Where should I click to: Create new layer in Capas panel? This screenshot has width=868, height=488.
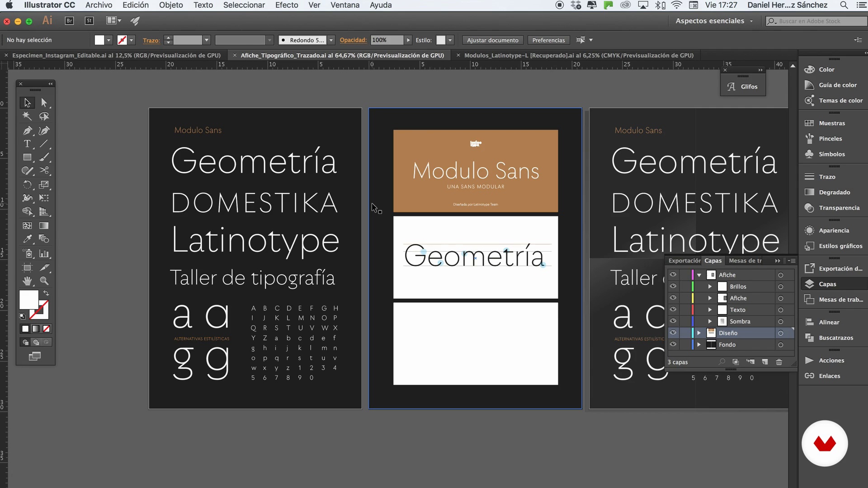pyautogui.click(x=764, y=362)
